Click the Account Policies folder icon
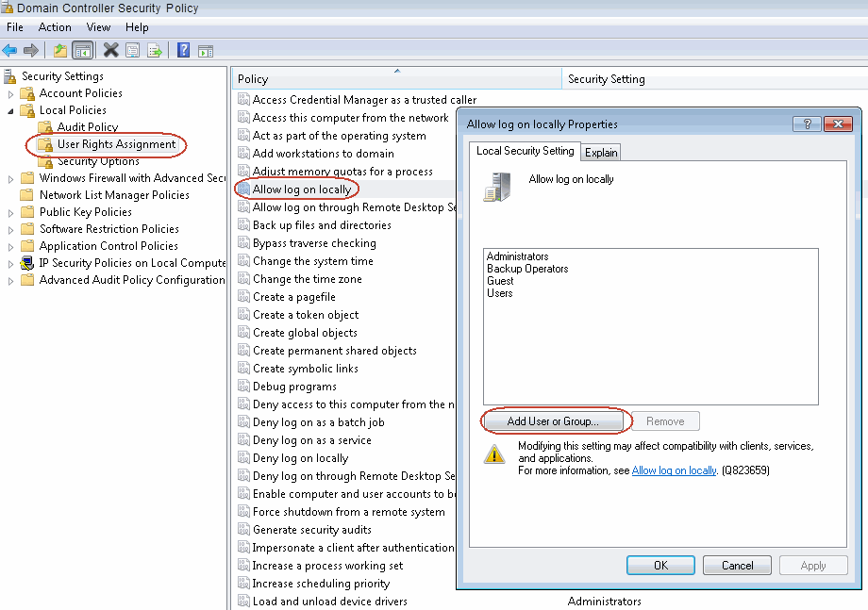 click(x=27, y=93)
